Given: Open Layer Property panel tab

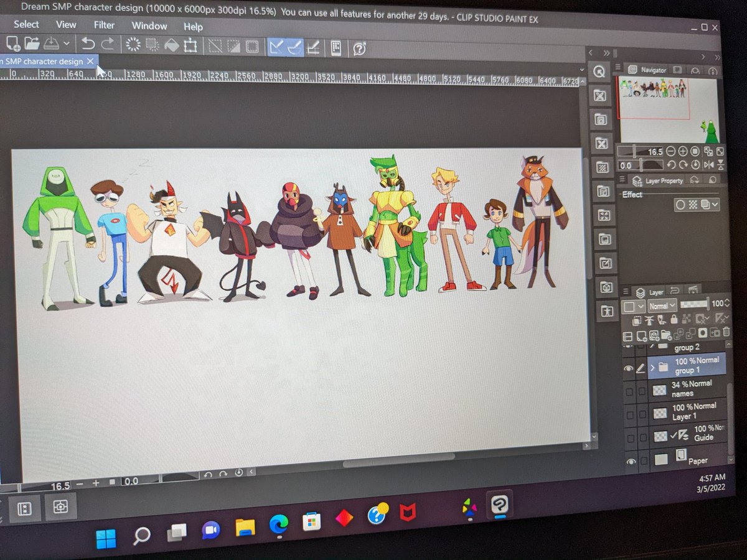Looking at the screenshot, I should (x=659, y=180).
